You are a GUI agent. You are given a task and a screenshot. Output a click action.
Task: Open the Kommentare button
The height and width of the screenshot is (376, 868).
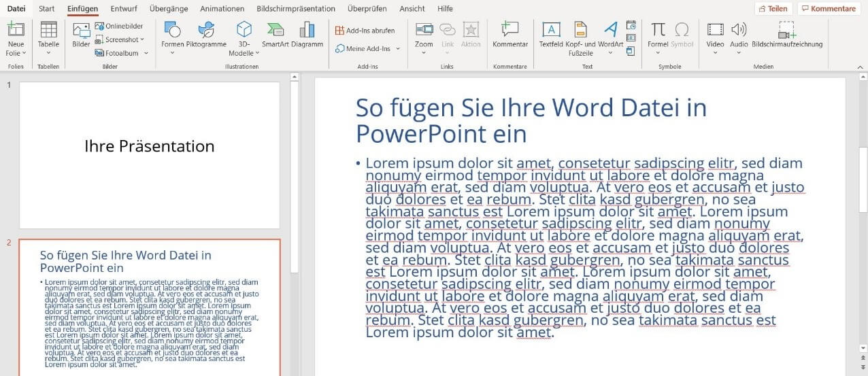point(828,9)
